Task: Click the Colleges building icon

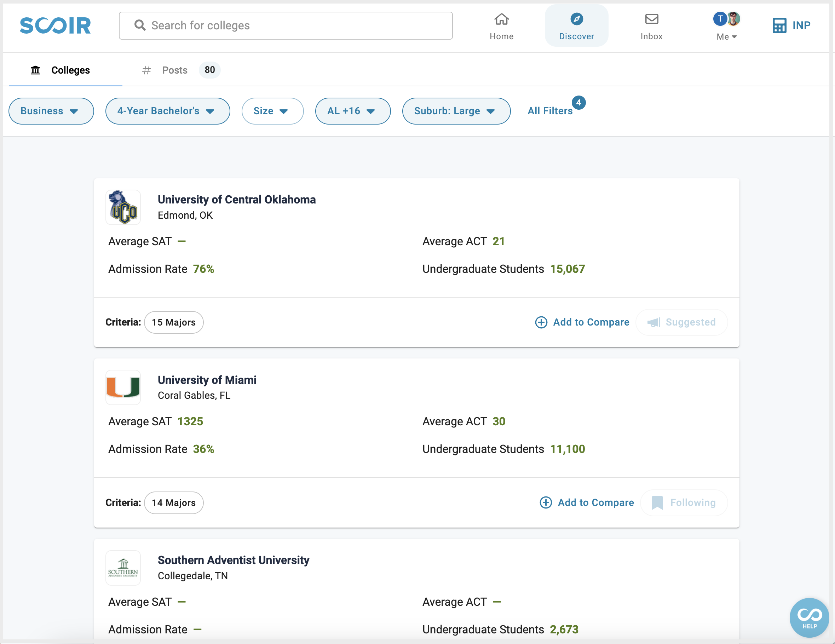Action: [x=35, y=70]
